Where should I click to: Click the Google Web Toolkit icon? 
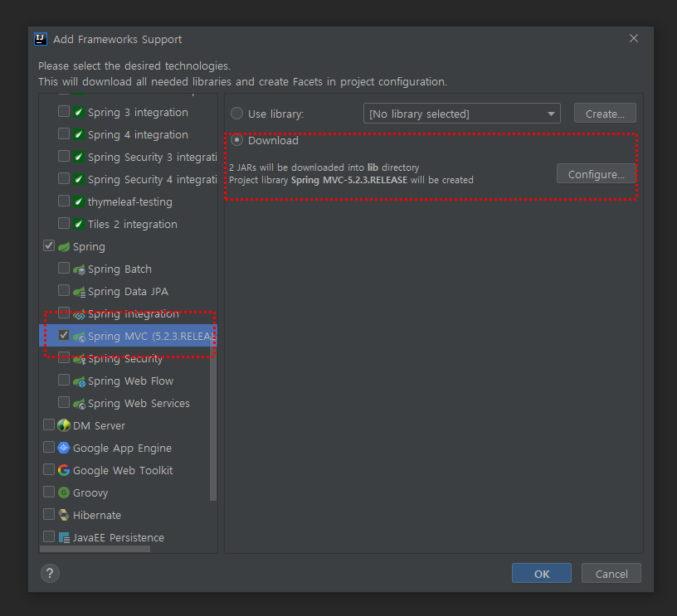point(64,470)
